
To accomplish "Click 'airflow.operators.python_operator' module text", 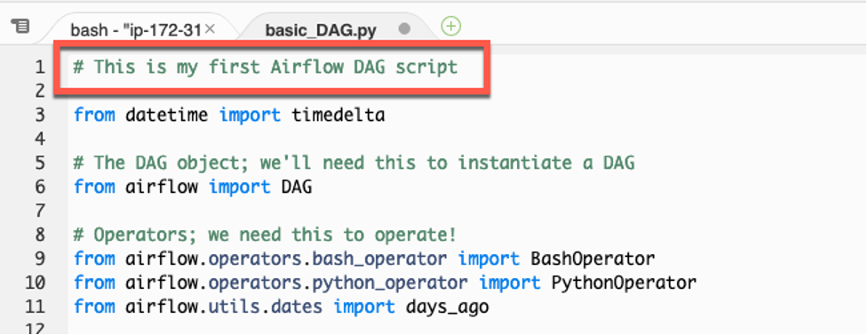I will tap(297, 283).
